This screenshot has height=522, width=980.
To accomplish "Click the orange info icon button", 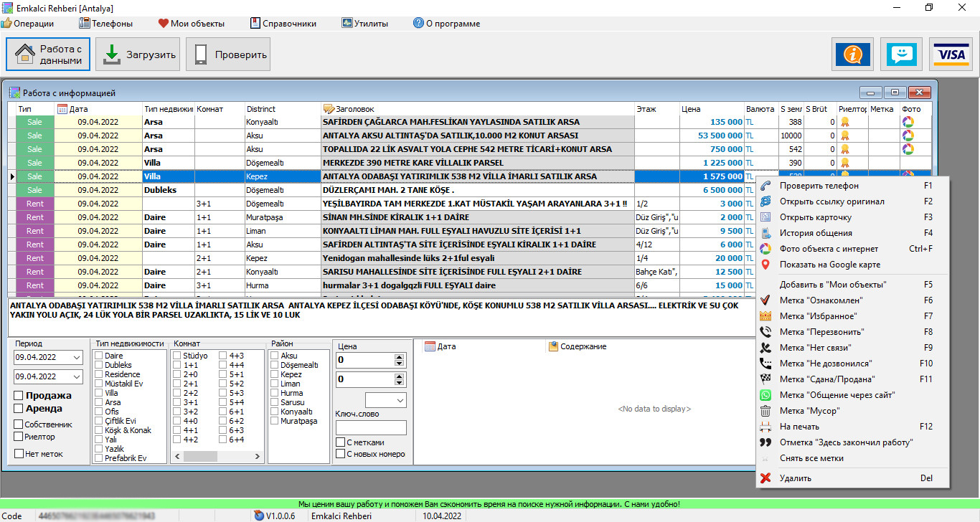I will [853, 54].
